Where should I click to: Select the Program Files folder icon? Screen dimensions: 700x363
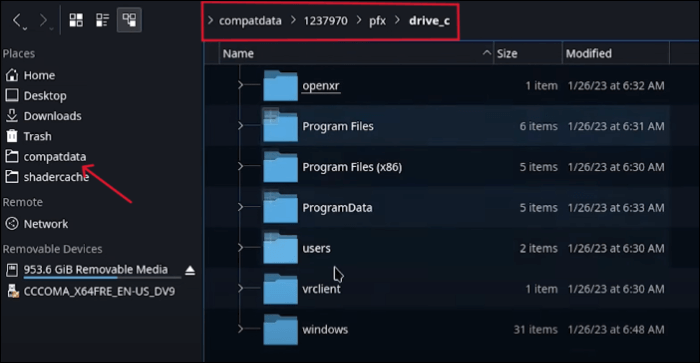[280, 126]
